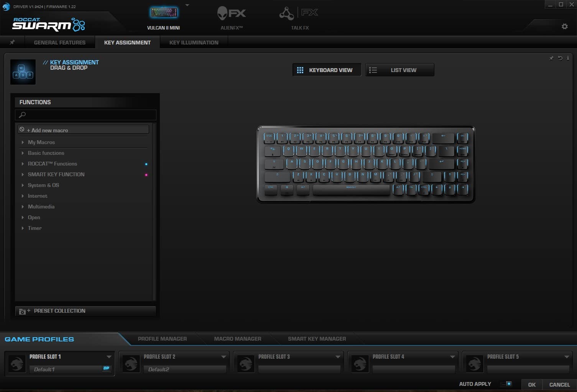
Task: Confirm with the OK button
Action: coord(532,384)
